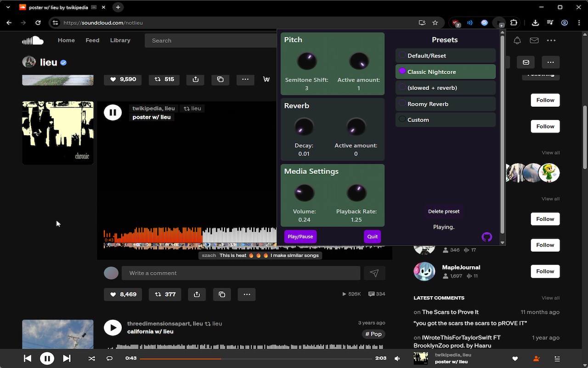The height and width of the screenshot is (368, 588).
Task: Share the poster w/ lieu track
Action: 197,294
